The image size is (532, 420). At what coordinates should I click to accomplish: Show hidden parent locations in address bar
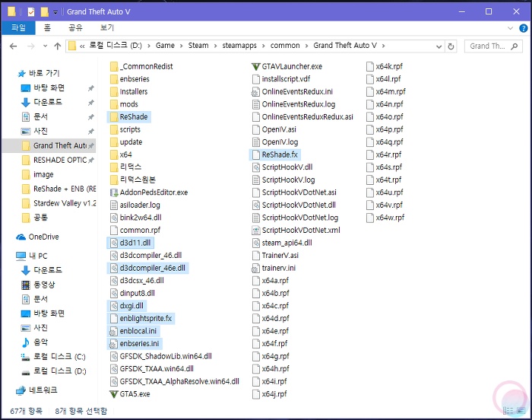tap(82, 46)
